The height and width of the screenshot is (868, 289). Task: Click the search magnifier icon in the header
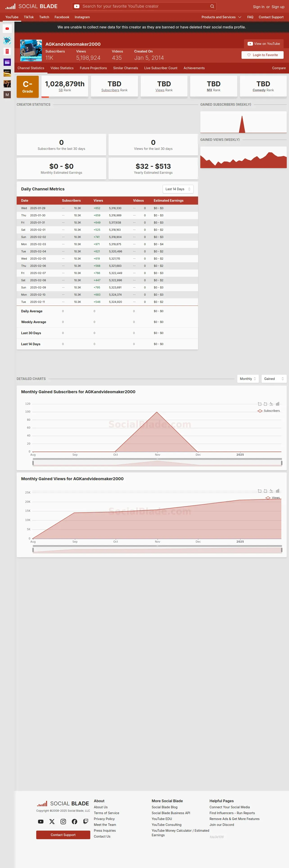point(212,6)
